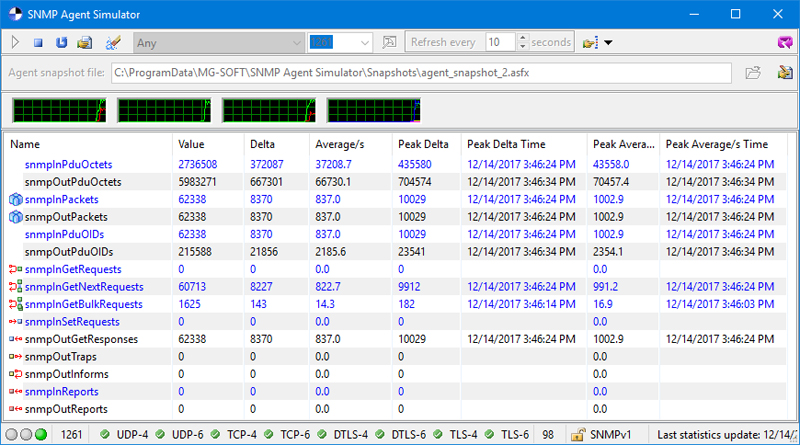The width and height of the screenshot is (800, 445).
Task: Click the green status light in status bar
Action: click(x=41, y=435)
